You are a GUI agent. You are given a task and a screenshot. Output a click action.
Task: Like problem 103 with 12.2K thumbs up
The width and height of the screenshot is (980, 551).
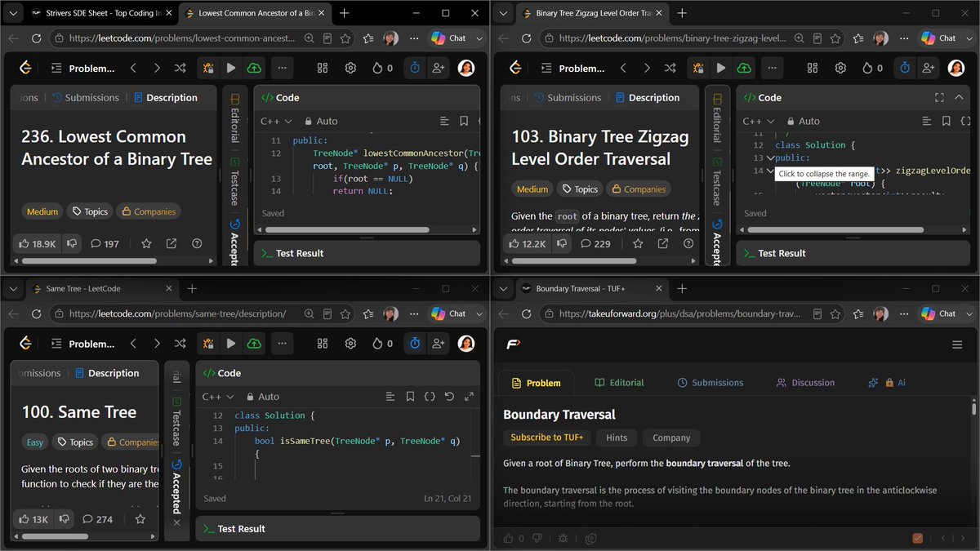(x=527, y=243)
